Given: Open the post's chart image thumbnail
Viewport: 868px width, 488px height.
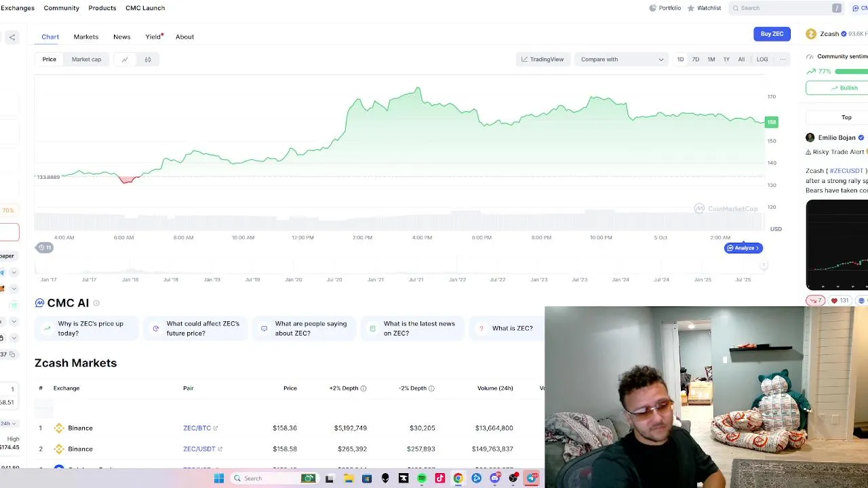Looking at the screenshot, I should pos(837,245).
